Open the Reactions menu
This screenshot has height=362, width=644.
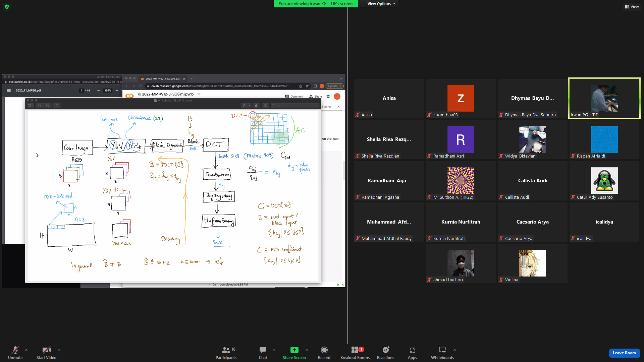385,353
